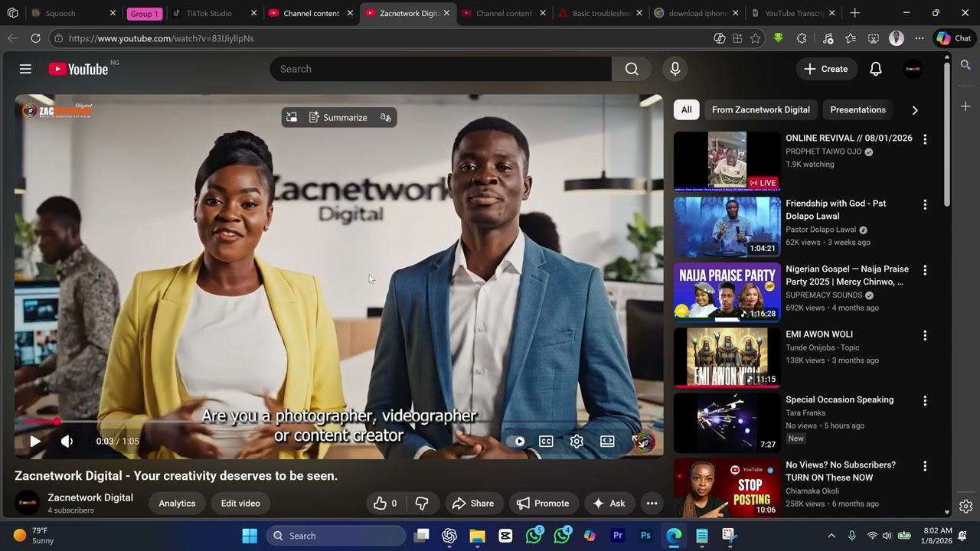Click the Create button
Viewport: 980px width, 551px height.
(x=826, y=69)
